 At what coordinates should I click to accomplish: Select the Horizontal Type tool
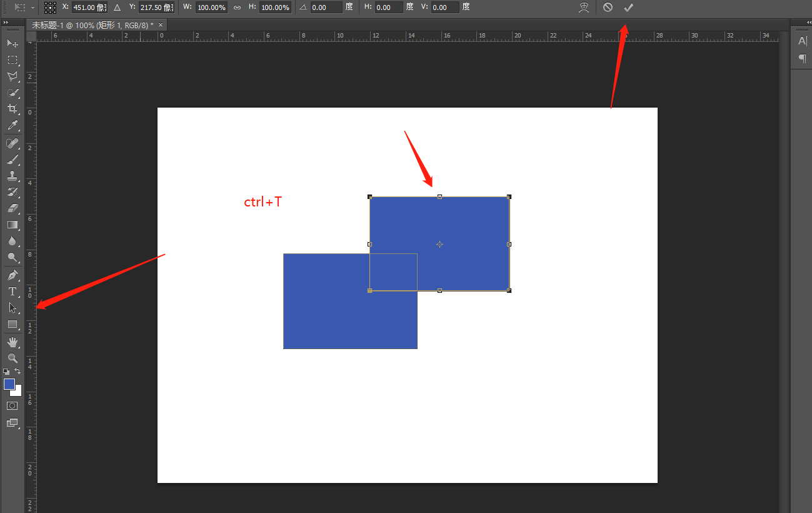pyautogui.click(x=12, y=292)
